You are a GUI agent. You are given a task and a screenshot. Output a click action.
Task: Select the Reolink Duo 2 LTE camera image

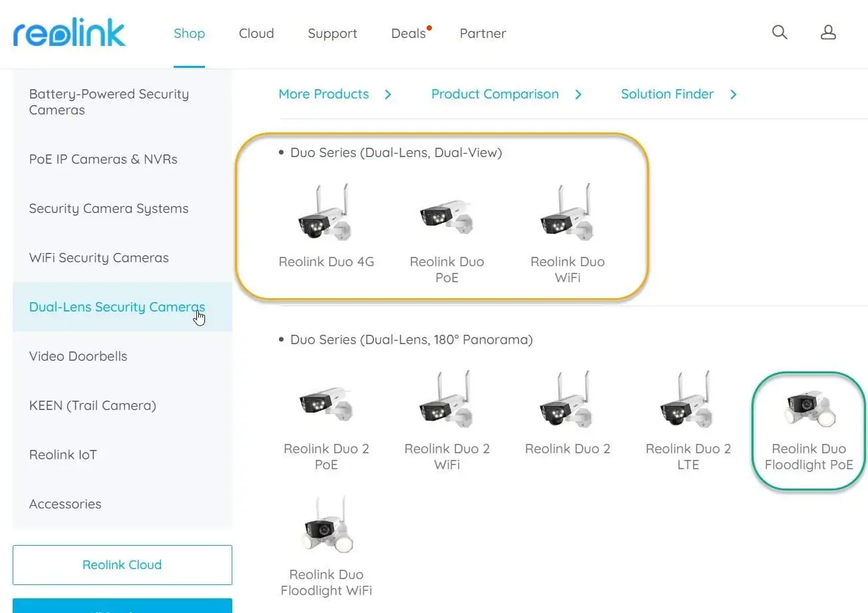coord(688,401)
